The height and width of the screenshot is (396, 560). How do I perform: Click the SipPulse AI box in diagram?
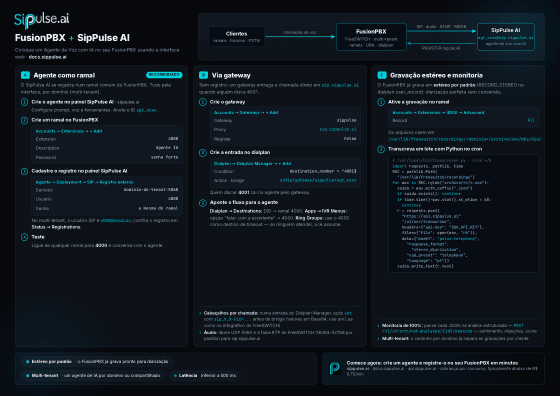[x=506, y=37]
